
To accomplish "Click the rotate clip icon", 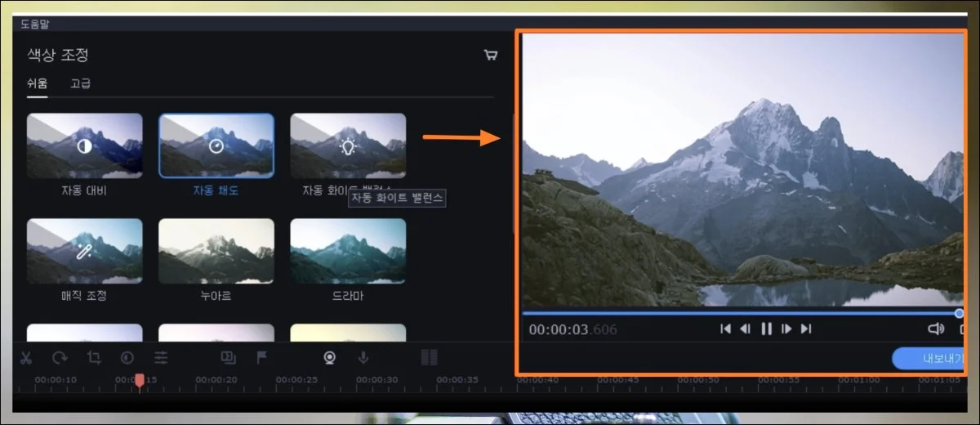I will click(x=60, y=357).
